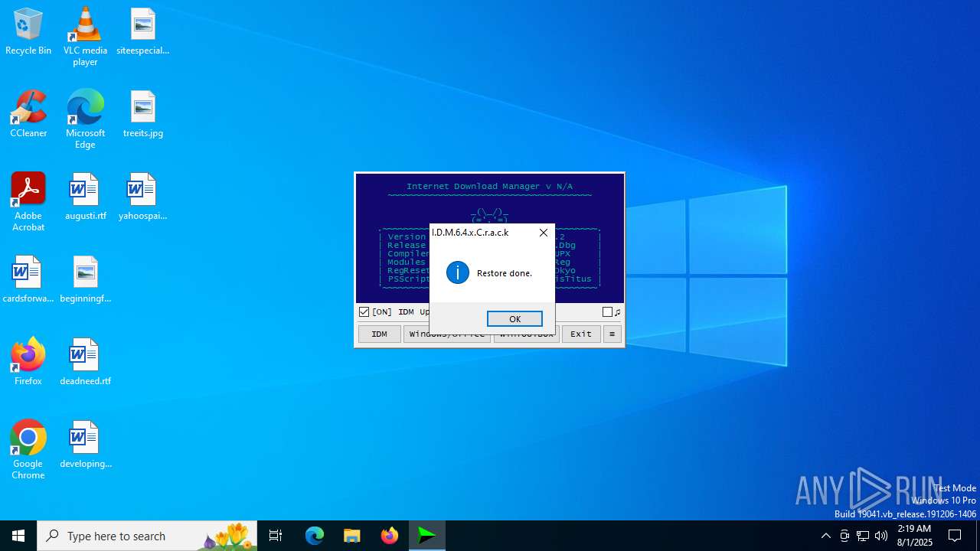
Task: Open clock showing 2:19 AM
Action: click(915, 536)
